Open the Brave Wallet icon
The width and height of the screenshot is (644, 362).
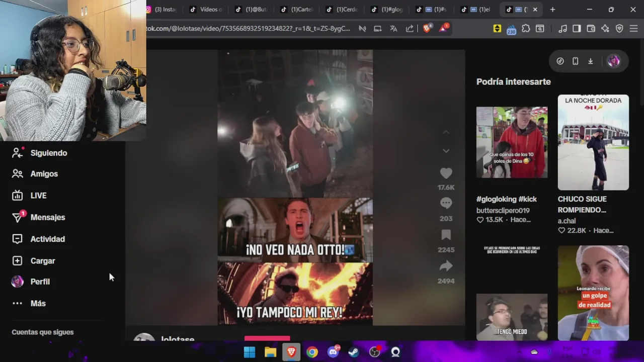[x=591, y=29]
